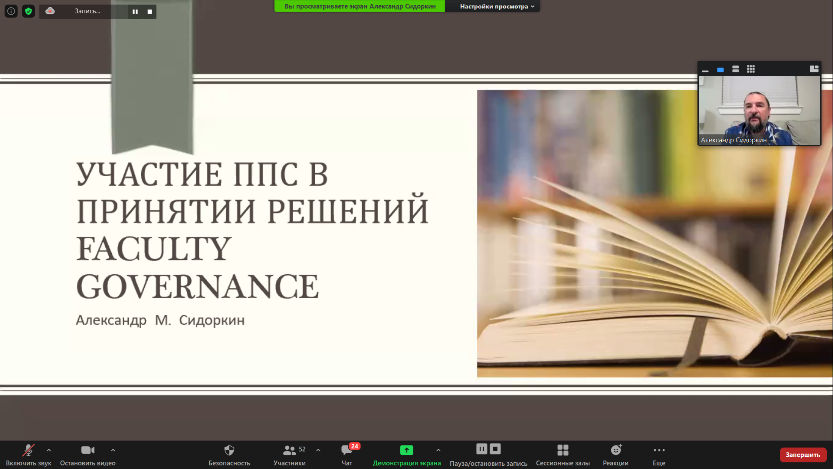Unmute microphone (Включить звук)
Viewport: 833px width, 469px height.
[28, 453]
